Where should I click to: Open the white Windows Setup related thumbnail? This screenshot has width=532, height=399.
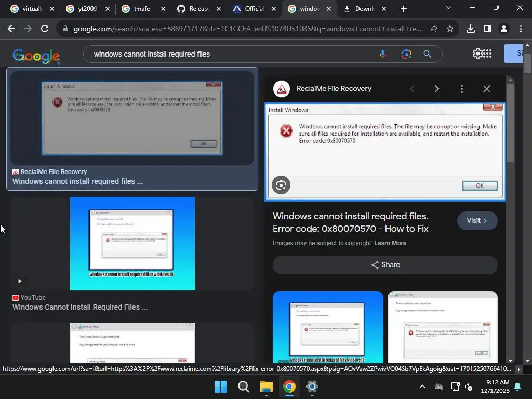tap(443, 327)
